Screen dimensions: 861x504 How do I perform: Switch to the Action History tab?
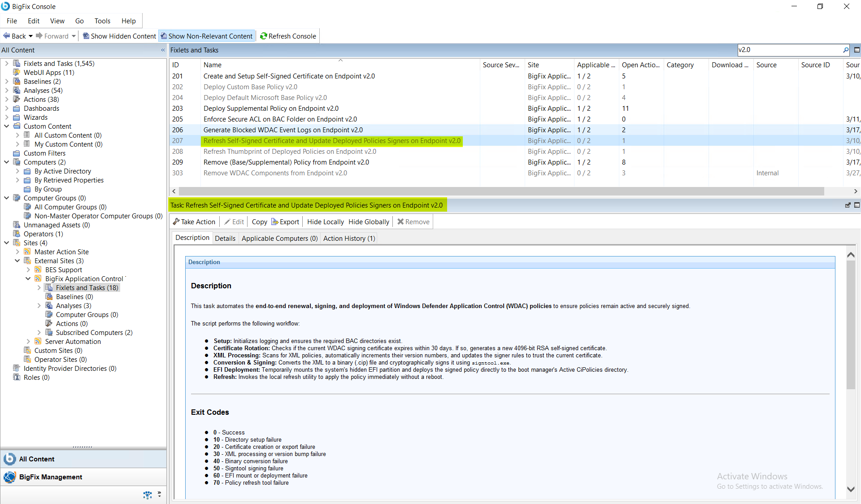click(x=349, y=238)
